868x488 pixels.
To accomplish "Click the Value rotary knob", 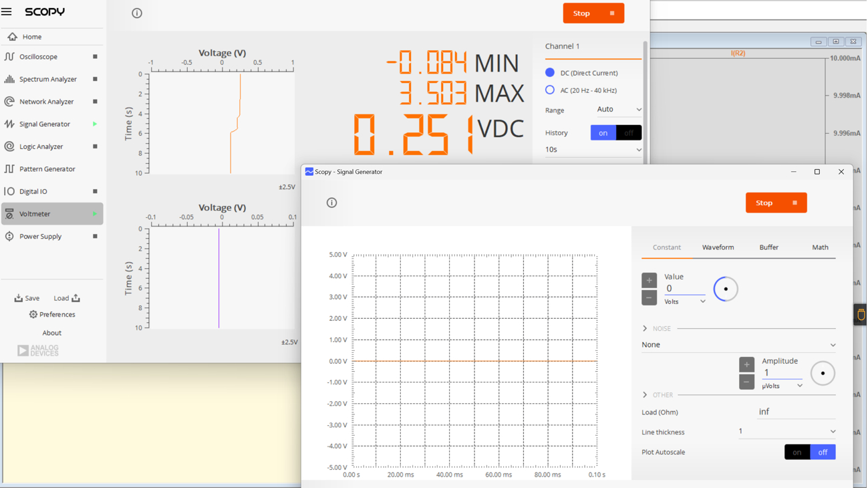I will (x=726, y=289).
